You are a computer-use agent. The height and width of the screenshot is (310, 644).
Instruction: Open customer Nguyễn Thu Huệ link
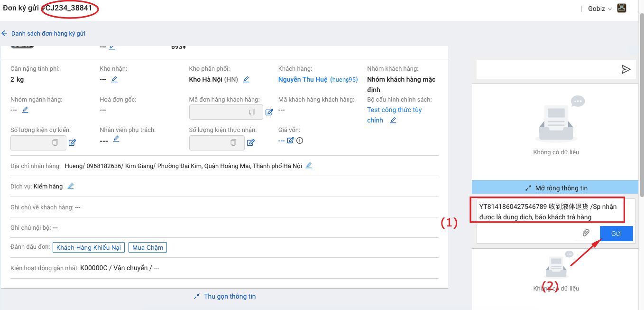pos(303,79)
